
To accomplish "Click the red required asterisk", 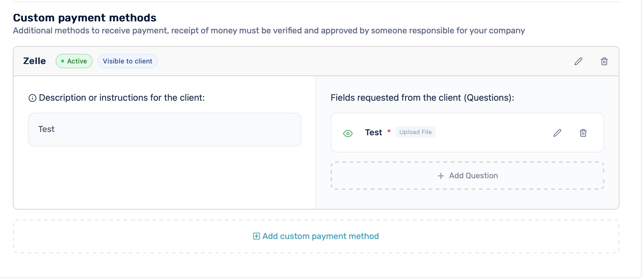I will pos(389,131).
